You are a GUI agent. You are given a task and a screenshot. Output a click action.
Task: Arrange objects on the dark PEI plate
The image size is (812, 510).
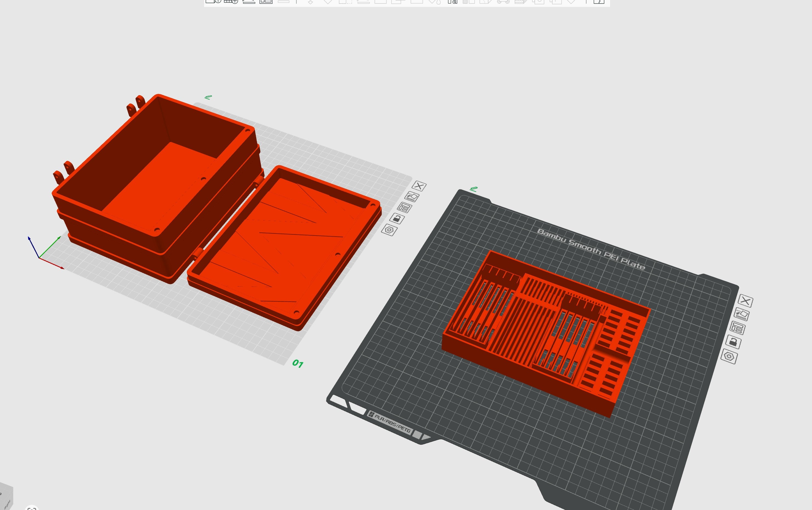coord(737,328)
